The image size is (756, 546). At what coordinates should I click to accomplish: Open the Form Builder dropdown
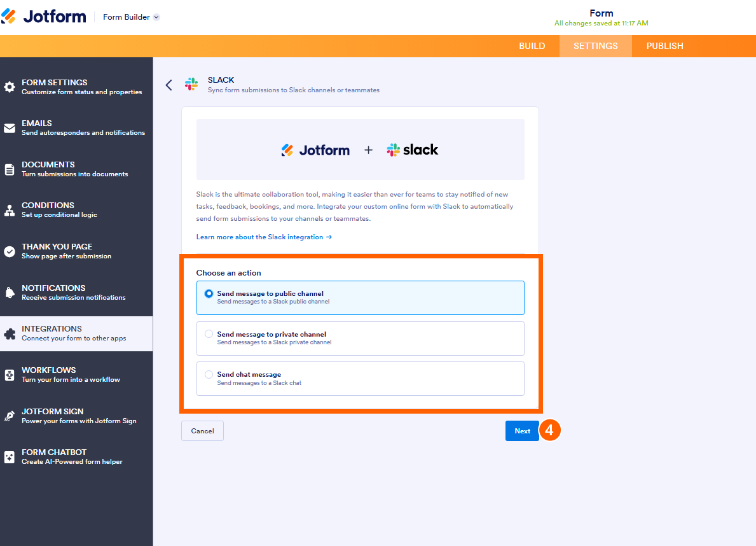(x=131, y=17)
